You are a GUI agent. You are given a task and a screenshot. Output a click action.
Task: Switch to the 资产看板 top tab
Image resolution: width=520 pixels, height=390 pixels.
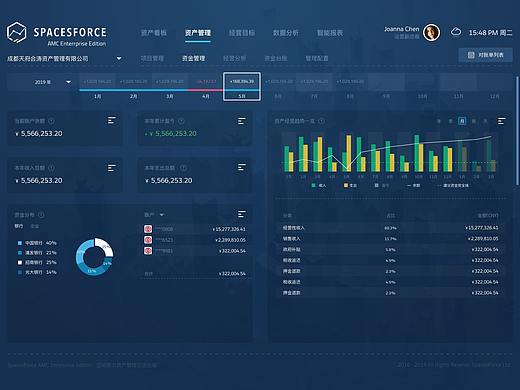click(x=154, y=33)
